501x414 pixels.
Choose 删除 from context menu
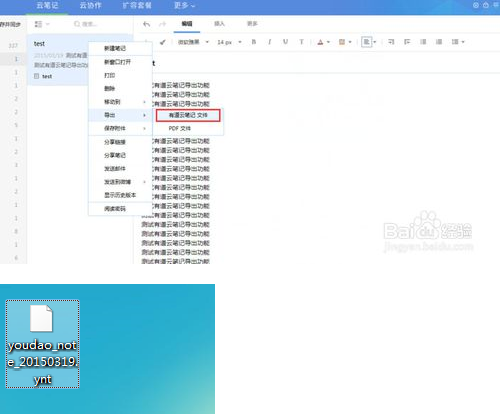120,88
